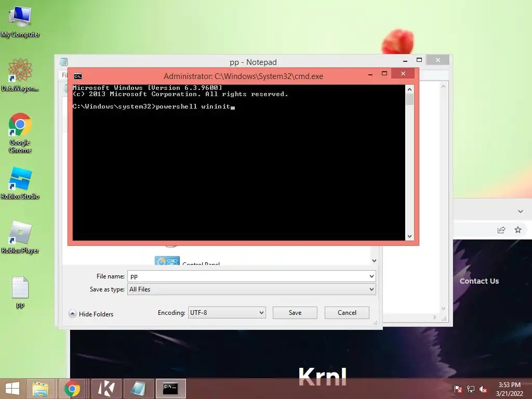The height and width of the screenshot is (399, 532).
Task: Bookmark page with Chrome star icon
Action: point(518,230)
